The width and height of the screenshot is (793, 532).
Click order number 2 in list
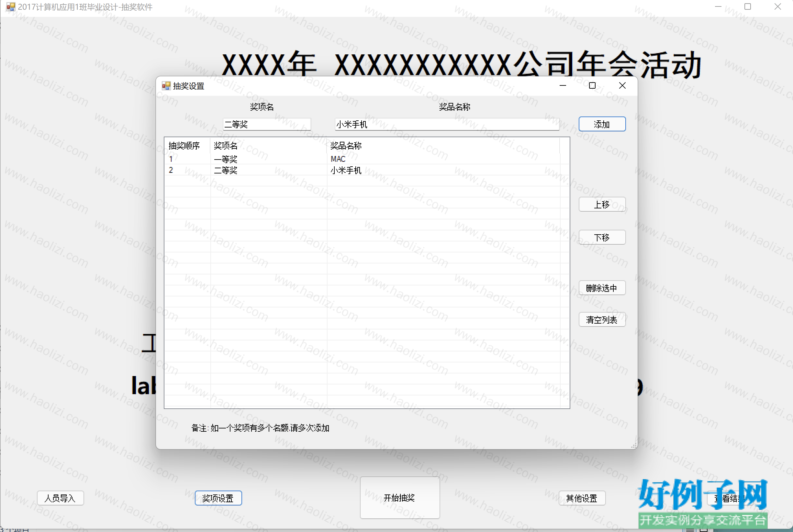pyautogui.click(x=171, y=170)
